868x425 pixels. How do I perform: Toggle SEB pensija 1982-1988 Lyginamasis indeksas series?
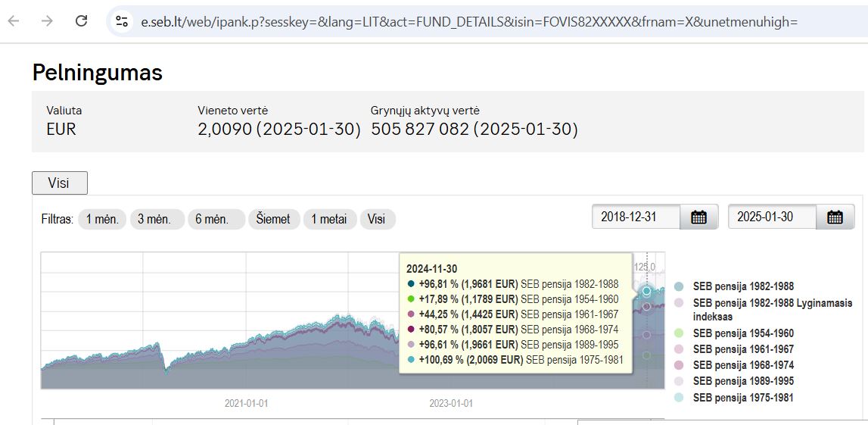[x=764, y=310]
